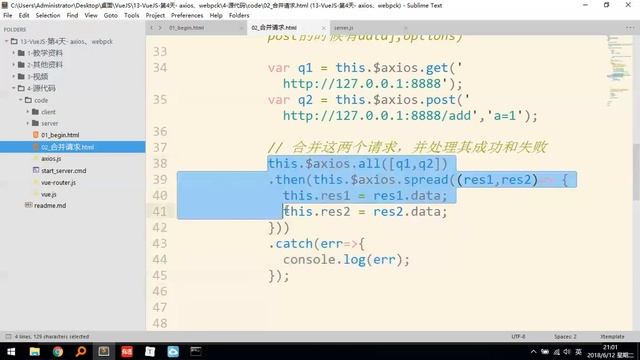Open start_server.cmd from the sidebar

(64, 170)
